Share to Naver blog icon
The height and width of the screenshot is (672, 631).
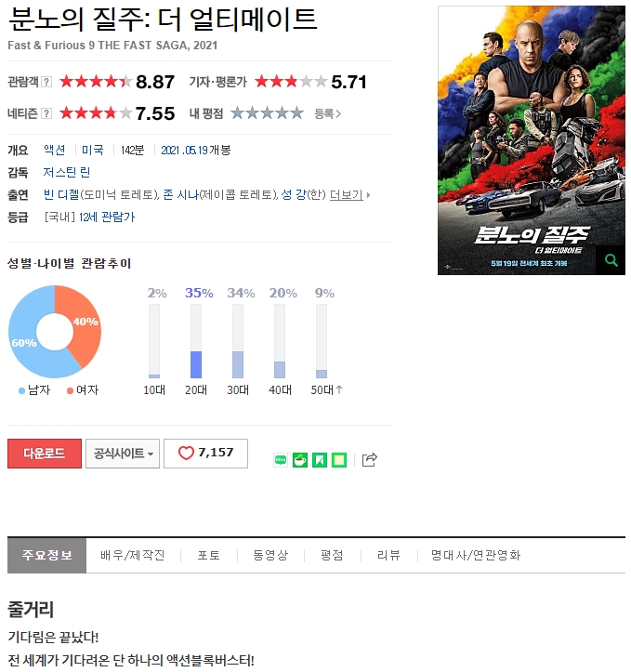281,460
